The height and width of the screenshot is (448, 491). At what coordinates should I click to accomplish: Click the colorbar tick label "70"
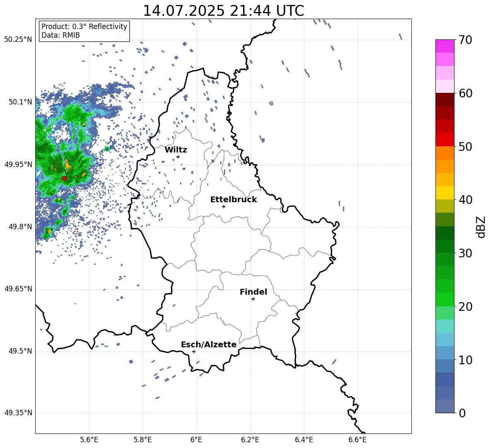point(465,40)
